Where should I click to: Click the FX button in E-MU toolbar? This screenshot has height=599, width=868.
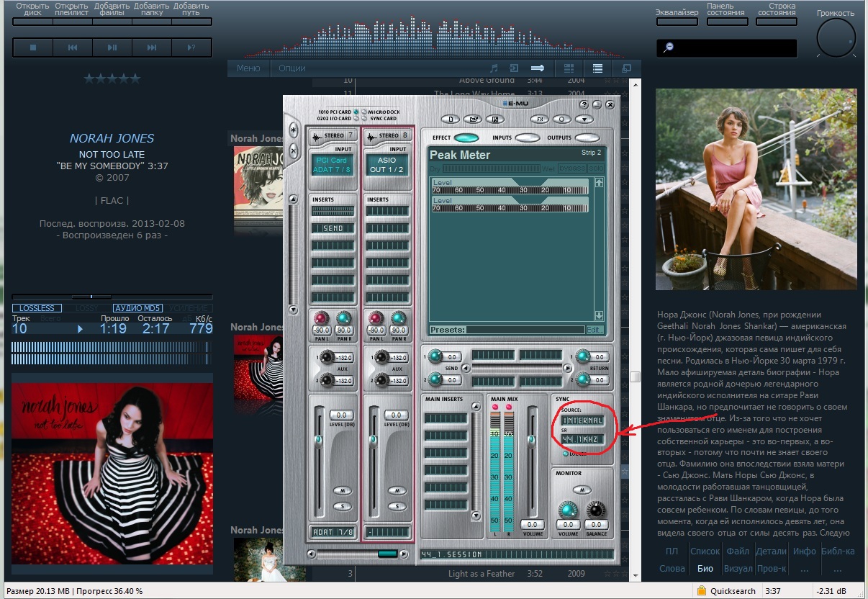click(x=539, y=119)
